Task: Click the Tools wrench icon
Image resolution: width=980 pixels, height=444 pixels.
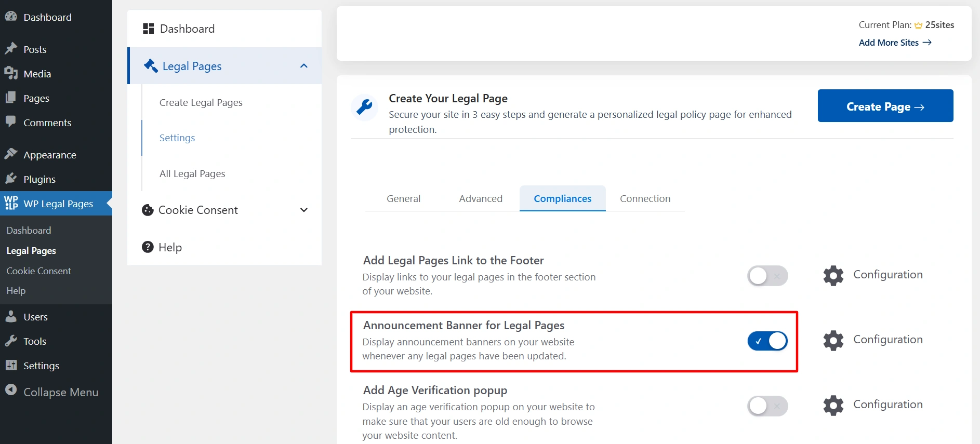Action: coord(11,341)
